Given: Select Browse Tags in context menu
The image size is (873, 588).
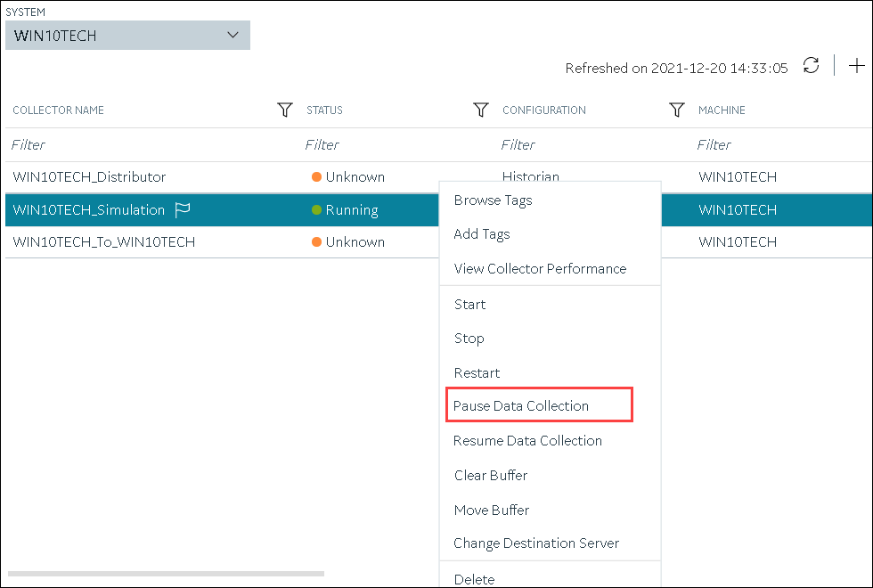Looking at the screenshot, I should coord(493,200).
